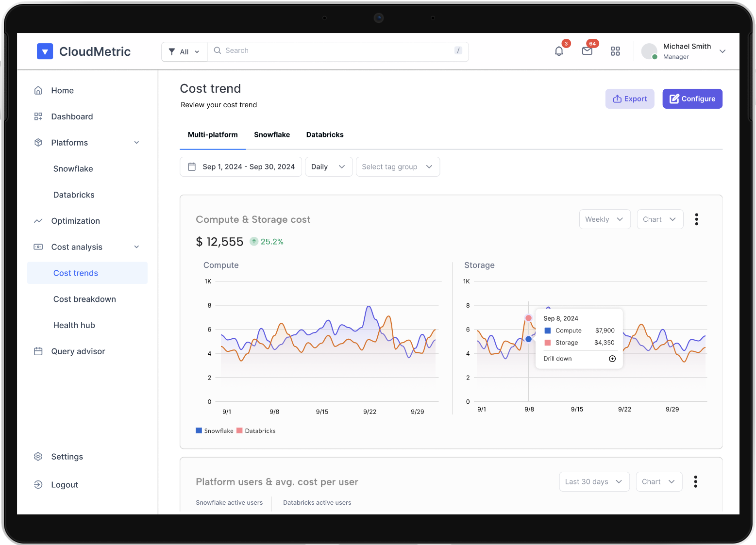Expand the Daily granularity dropdown
The image size is (756, 545).
[329, 166]
